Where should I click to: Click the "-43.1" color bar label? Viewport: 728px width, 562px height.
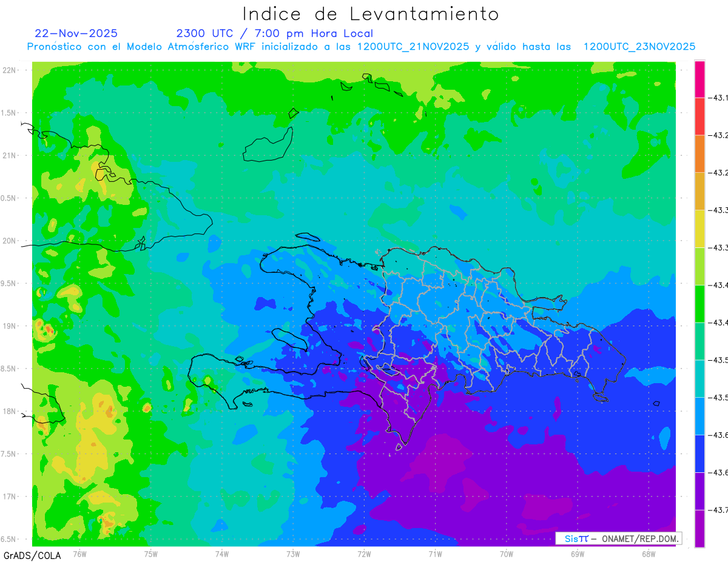coord(719,98)
